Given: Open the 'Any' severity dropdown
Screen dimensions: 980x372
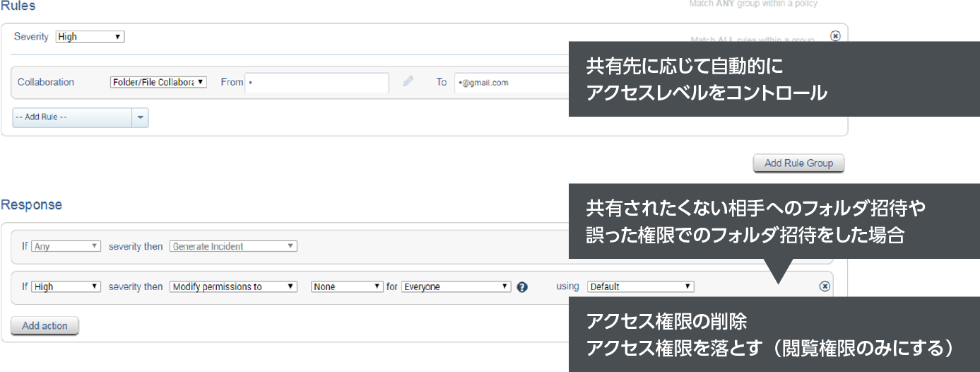Looking at the screenshot, I should pyautogui.click(x=66, y=246).
